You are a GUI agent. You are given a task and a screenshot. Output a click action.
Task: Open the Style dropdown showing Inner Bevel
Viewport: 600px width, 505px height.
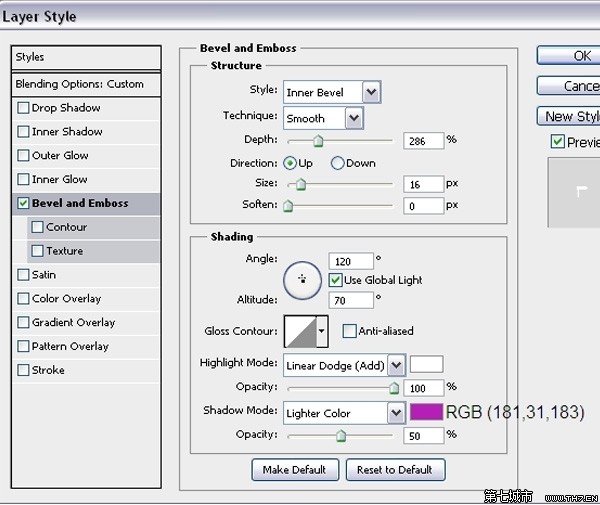click(331, 93)
